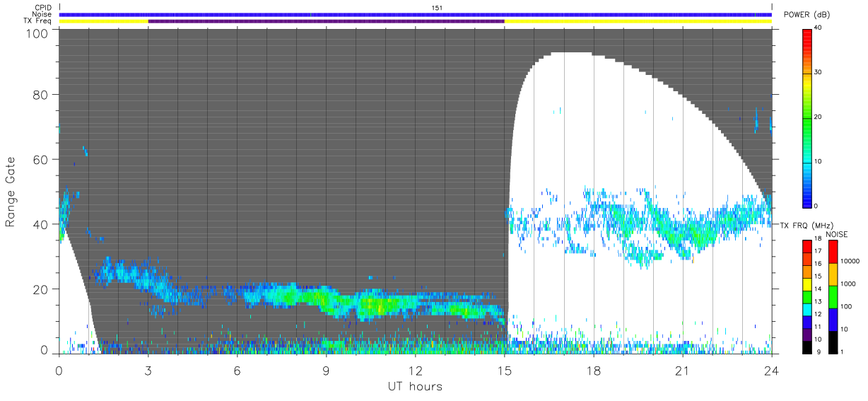Click noise scale label '1000'
Image resolution: width=868 pixels, height=401 pixels.
(x=847, y=284)
